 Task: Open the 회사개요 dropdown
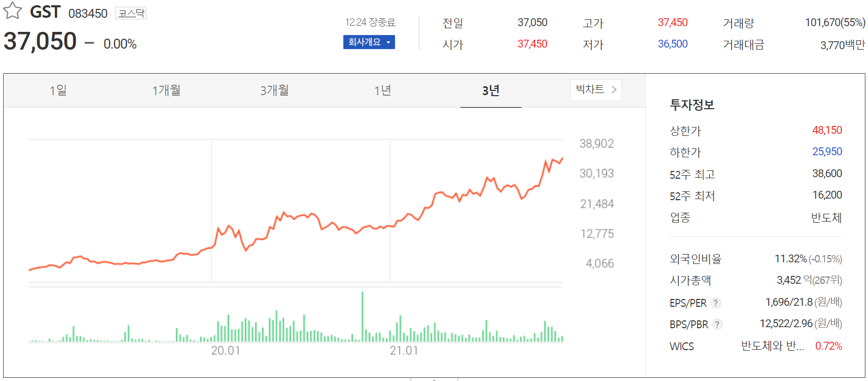369,42
